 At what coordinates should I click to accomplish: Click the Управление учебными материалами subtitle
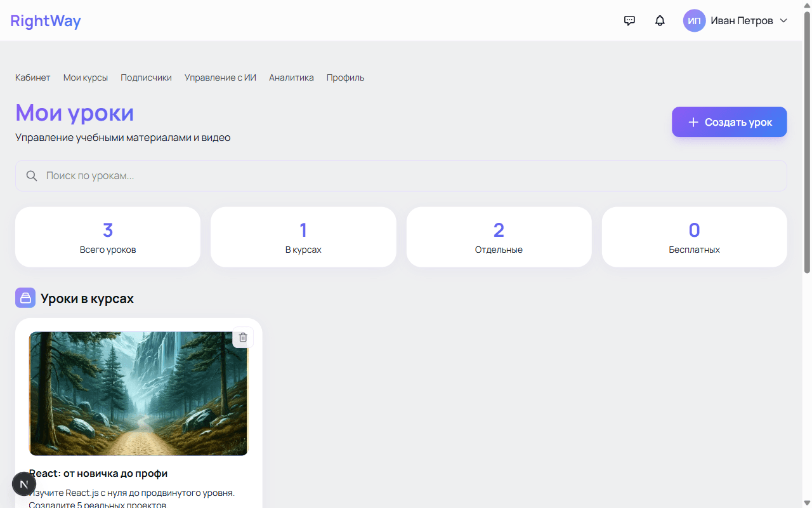[123, 138]
